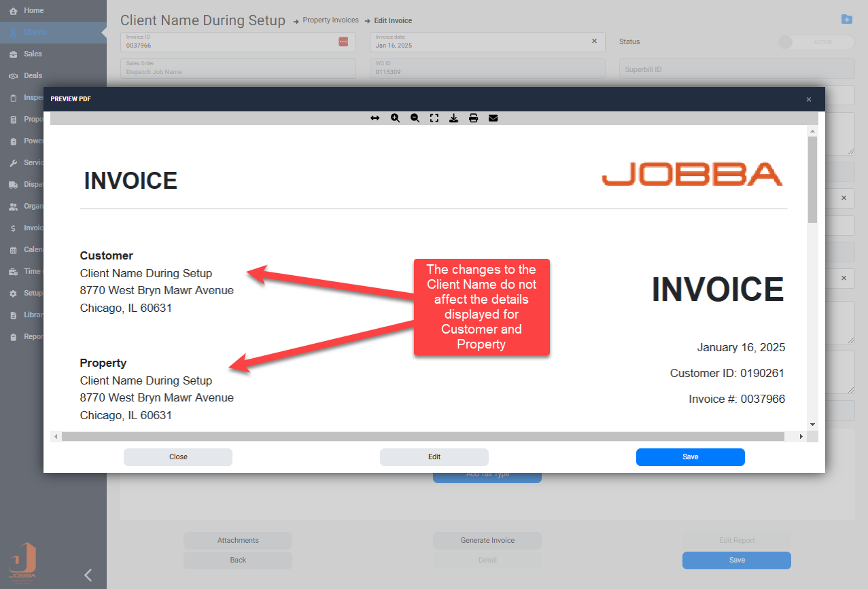Image resolution: width=868 pixels, height=589 pixels.
Task: Toggle the invoice Status active switch
Action: 816,42
